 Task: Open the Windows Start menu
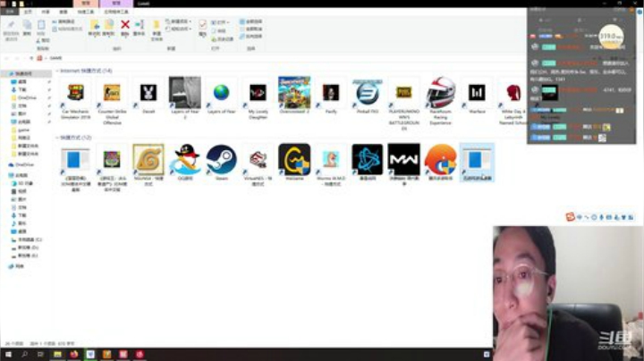8,355
